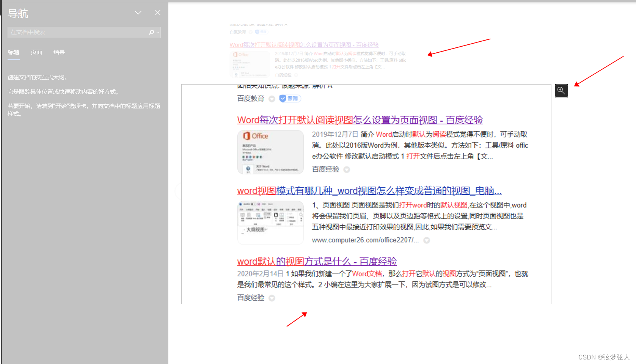Click the www.computer26.com/office2207/ source text
The width and height of the screenshot is (636, 364).
coord(366,240)
